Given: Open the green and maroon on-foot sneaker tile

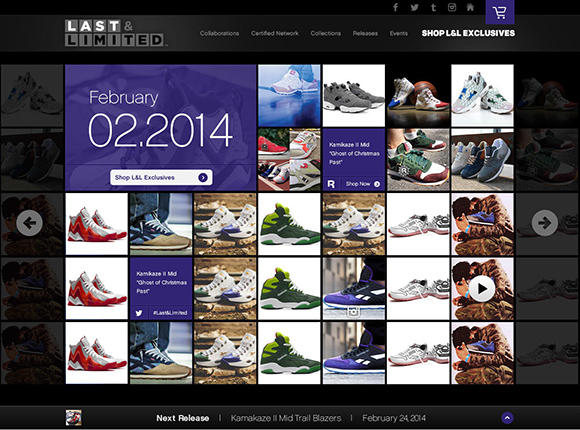Looking at the screenshot, I should pyautogui.click(x=418, y=159).
